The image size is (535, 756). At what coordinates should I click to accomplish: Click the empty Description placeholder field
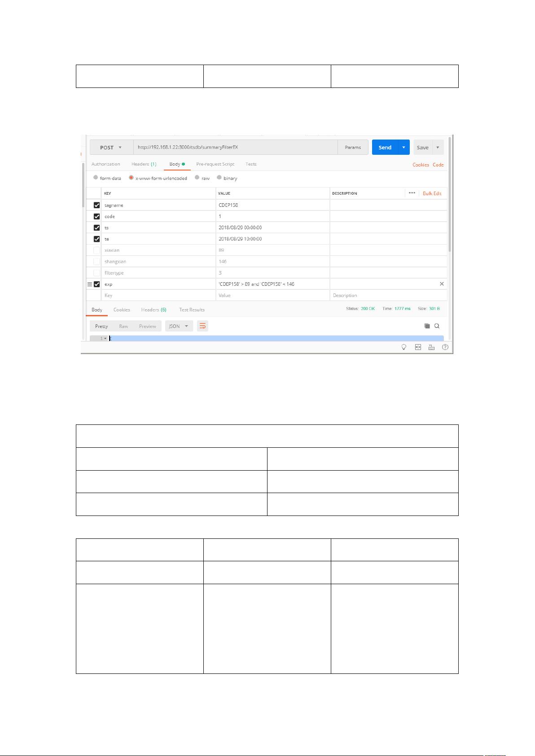(x=388, y=295)
